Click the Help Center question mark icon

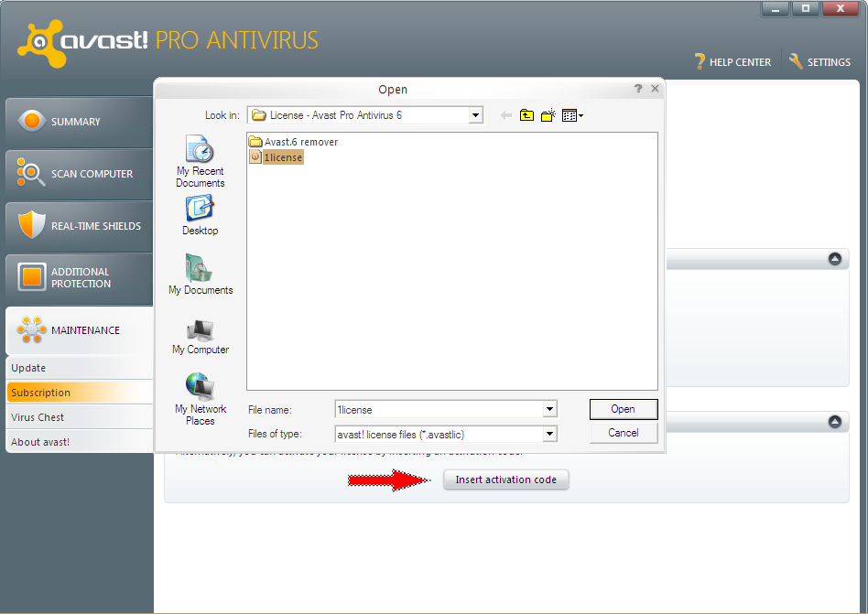[700, 61]
